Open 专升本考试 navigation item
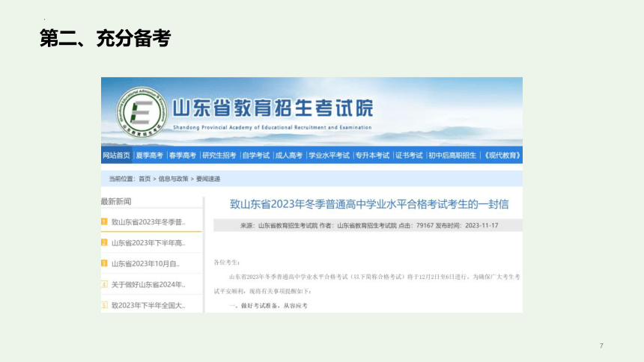This screenshot has width=644, height=362. (x=372, y=155)
